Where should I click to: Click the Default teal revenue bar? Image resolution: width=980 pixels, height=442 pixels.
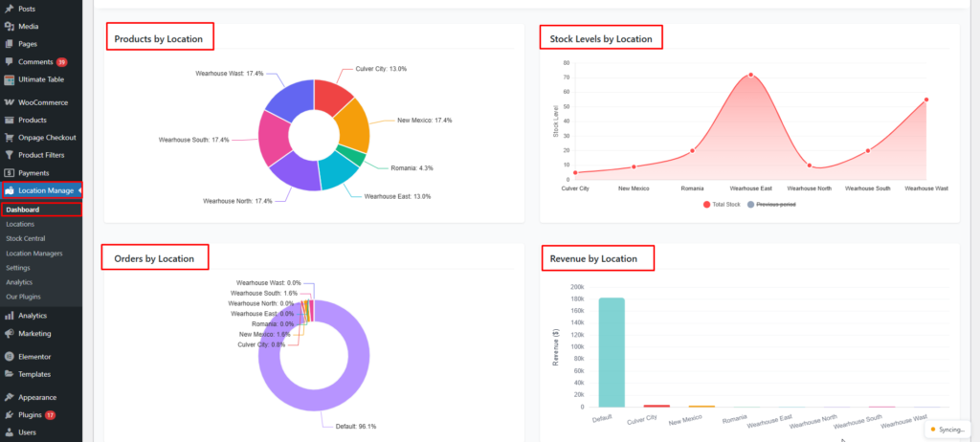(x=611, y=352)
